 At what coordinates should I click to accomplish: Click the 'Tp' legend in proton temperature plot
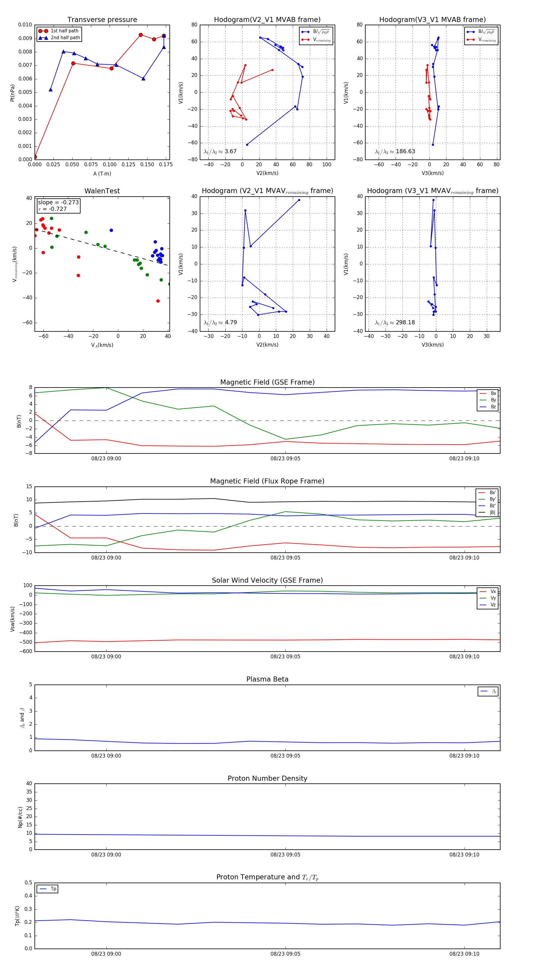[x=48, y=889]
